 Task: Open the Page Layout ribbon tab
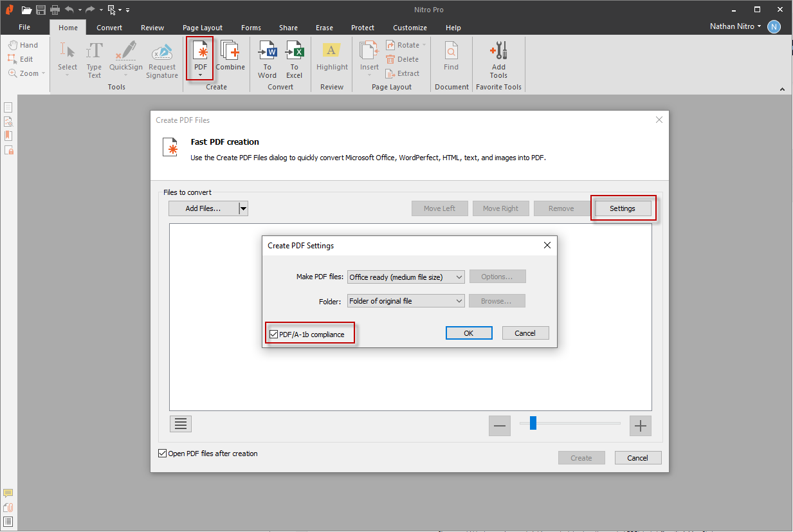pos(203,28)
